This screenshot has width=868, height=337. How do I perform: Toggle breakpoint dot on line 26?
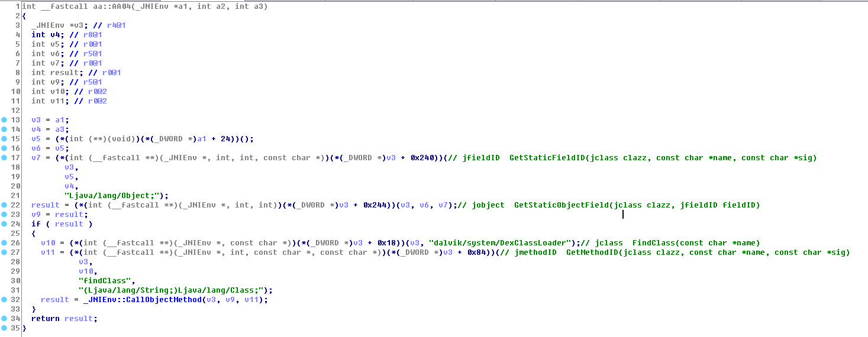4,243
